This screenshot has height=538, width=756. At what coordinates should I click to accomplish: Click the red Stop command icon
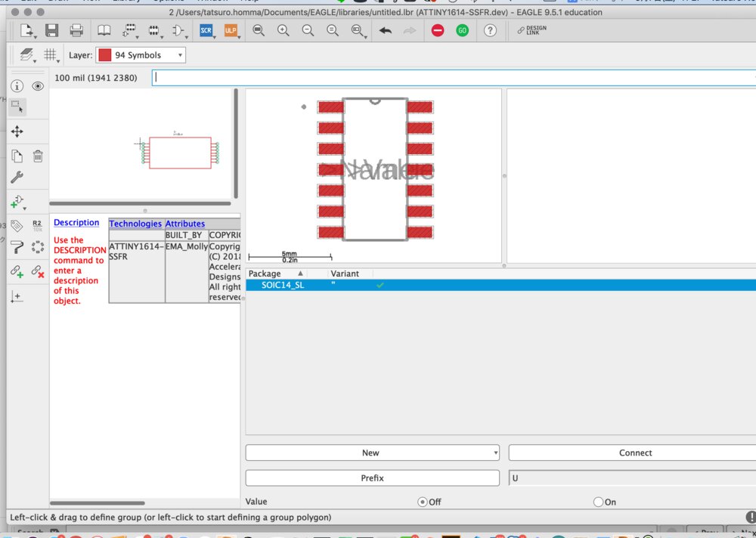pos(438,31)
